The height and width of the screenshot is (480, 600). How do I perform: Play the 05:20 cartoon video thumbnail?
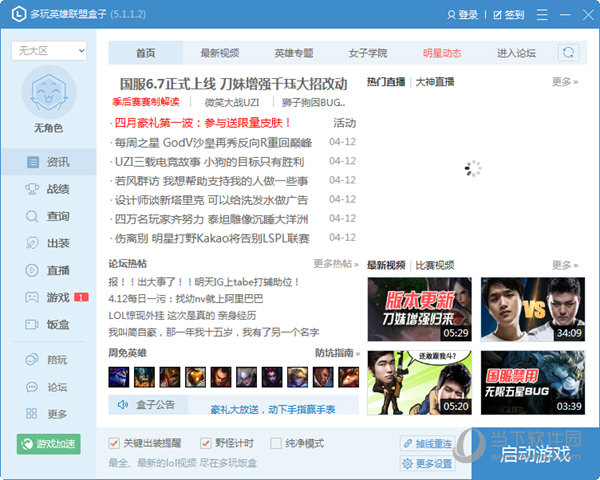pyautogui.click(x=419, y=383)
